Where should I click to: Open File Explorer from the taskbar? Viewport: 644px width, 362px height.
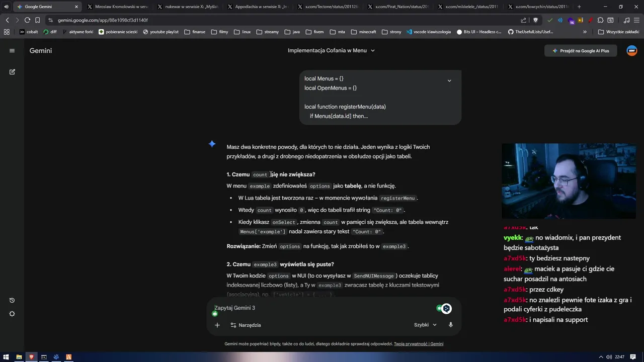19,357
